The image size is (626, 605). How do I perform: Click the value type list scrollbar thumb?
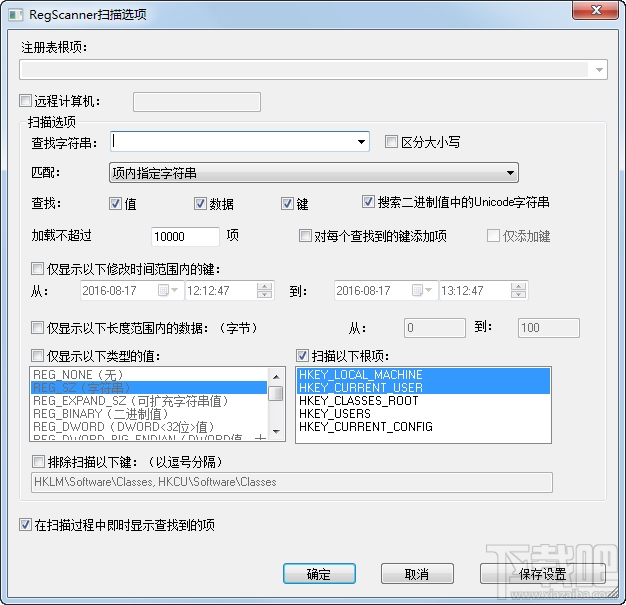(276, 393)
